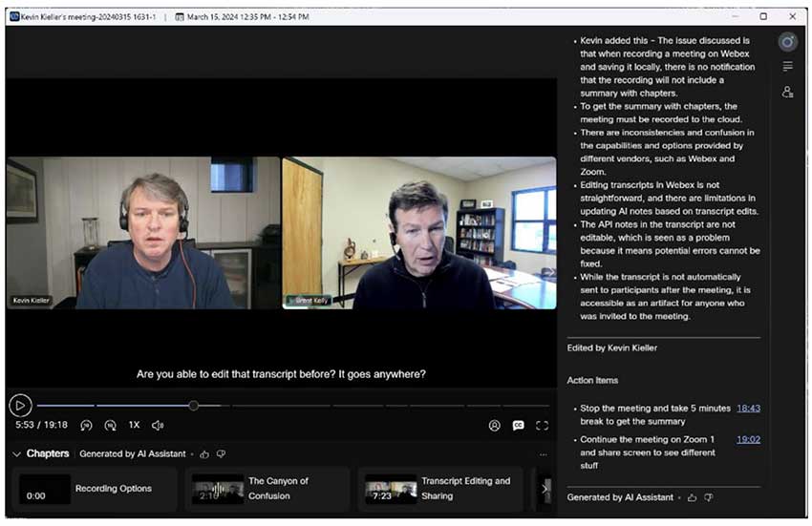Play the meeting recording
Screen dimensions: 812x526
pyautogui.click(x=20, y=406)
